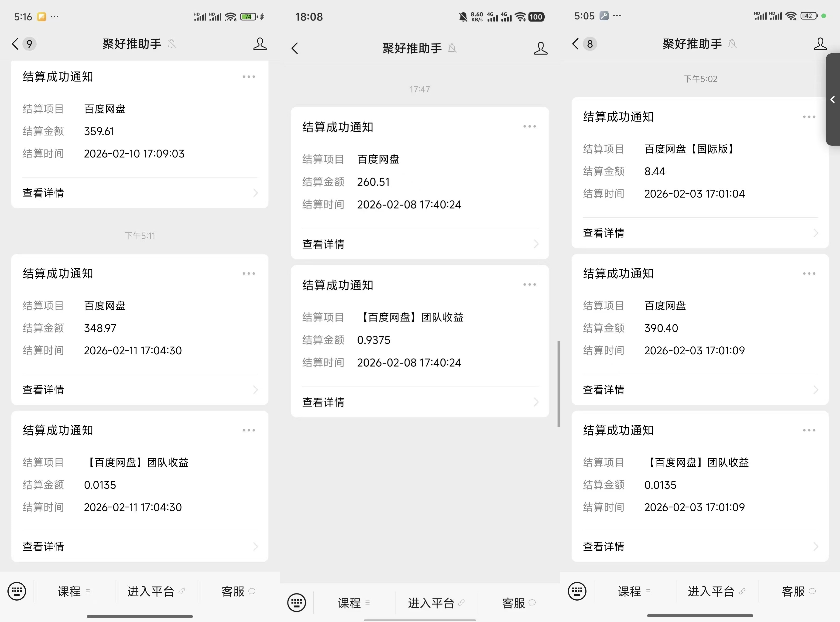Open the 课程 menu on the 18:08 screen
This screenshot has height=622, width=840.
354,603
